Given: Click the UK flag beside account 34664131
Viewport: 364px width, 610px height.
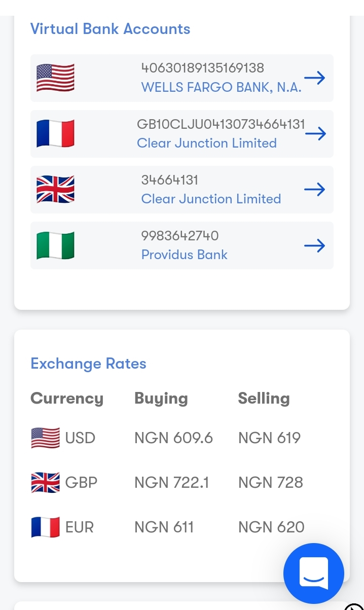Looking at the screenshot, I should [55, 189].
